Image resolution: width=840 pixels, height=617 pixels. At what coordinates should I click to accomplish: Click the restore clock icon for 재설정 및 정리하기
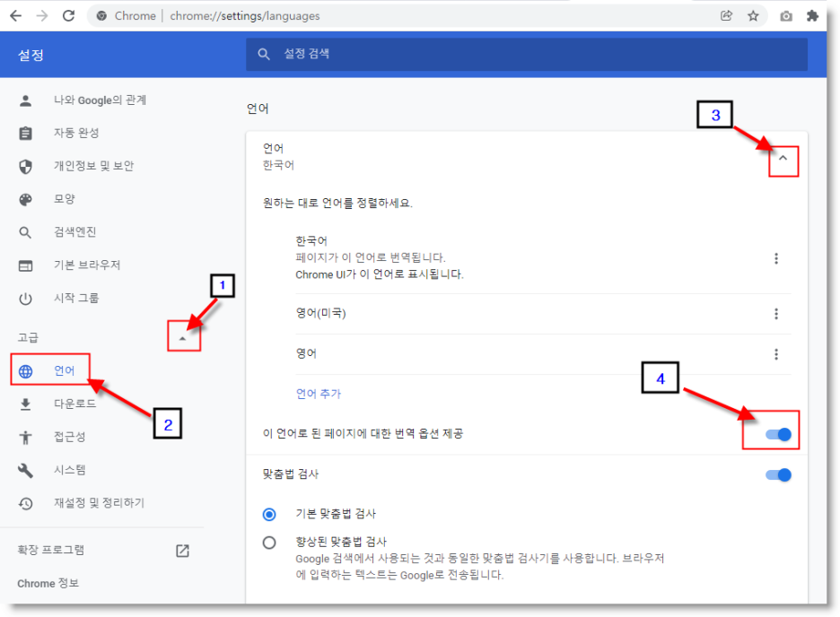coord(25,503)
